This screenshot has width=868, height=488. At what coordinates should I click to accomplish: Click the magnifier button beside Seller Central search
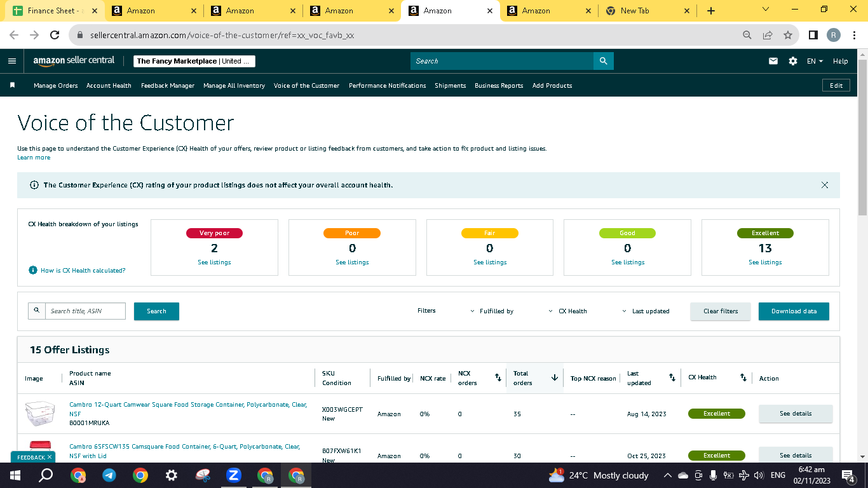pyautogui.click(x=604, y=61)
